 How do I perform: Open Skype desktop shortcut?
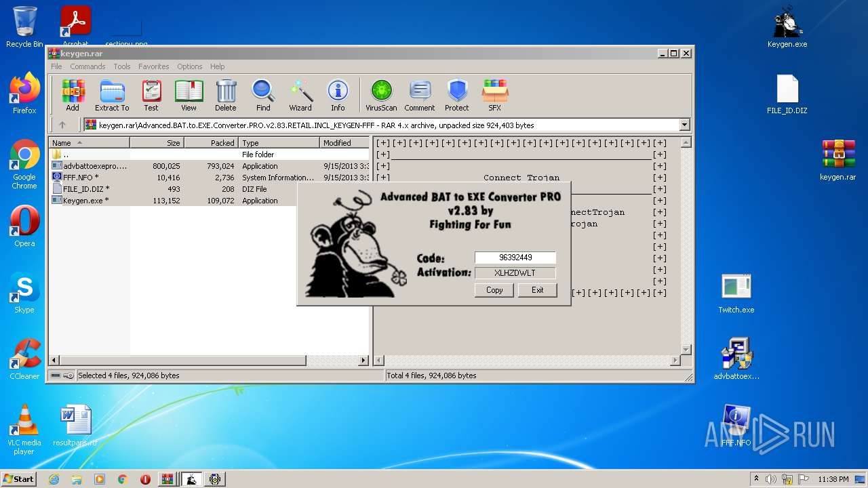coord(24,293)
